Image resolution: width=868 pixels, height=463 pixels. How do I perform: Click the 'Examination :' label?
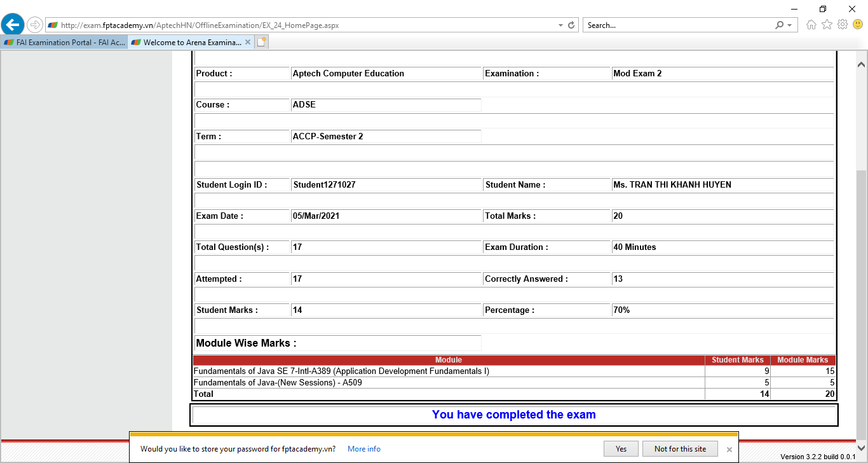(x=512, y=73)
